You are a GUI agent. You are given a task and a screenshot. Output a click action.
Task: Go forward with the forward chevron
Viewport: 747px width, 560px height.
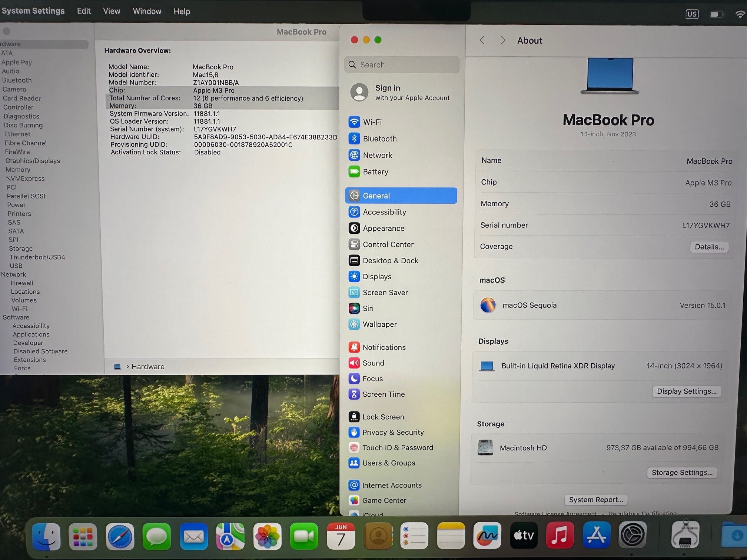pyautogui.click(x=503, y=40)
